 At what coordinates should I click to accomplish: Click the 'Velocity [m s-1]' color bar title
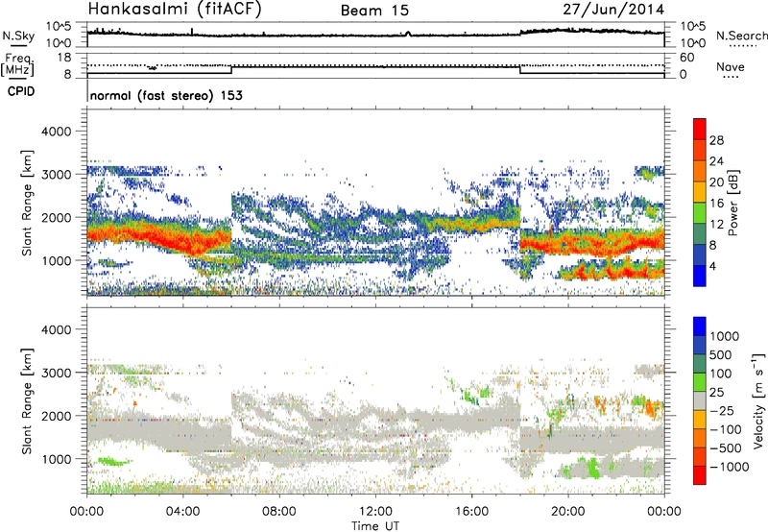click(758, 400)
